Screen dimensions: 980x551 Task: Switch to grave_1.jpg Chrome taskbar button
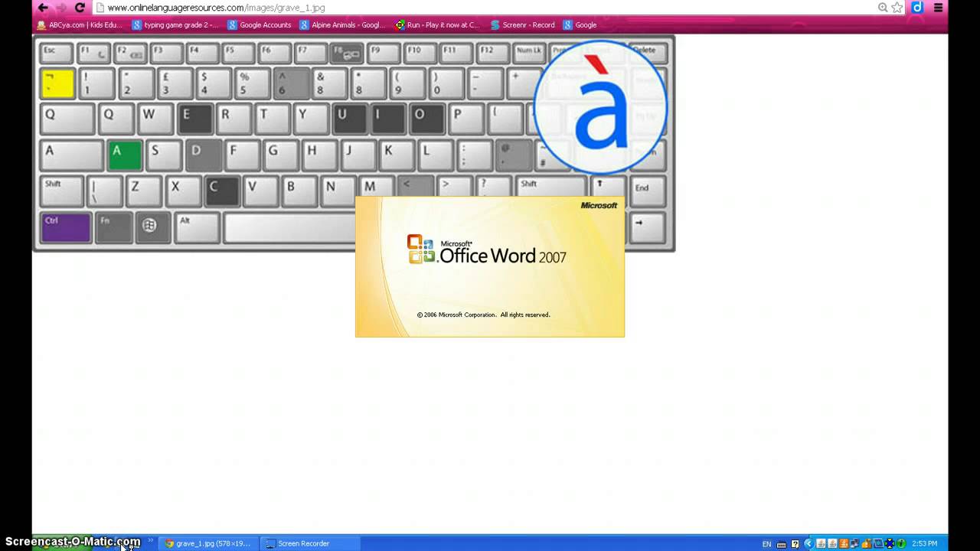pos(207,543)
